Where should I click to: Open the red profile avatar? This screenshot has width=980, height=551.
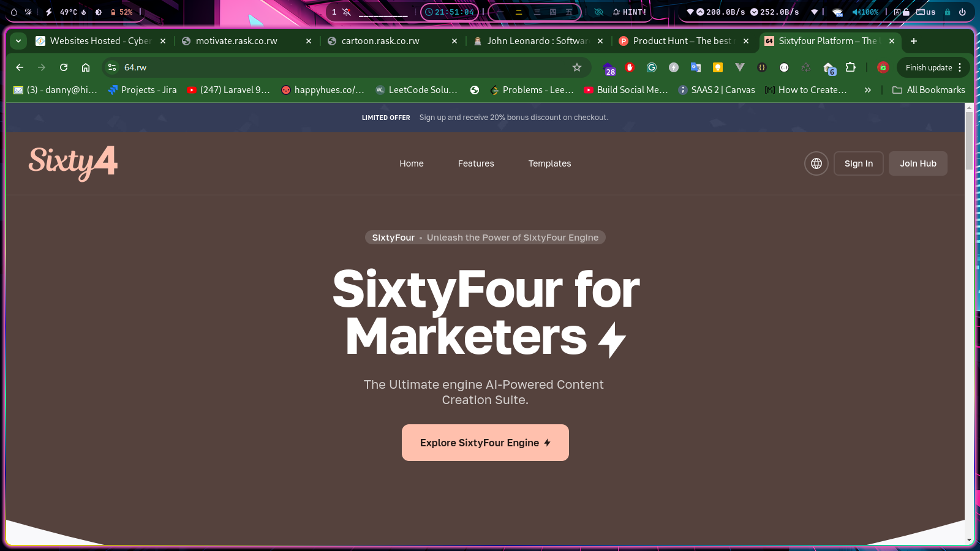pos(883,67)
